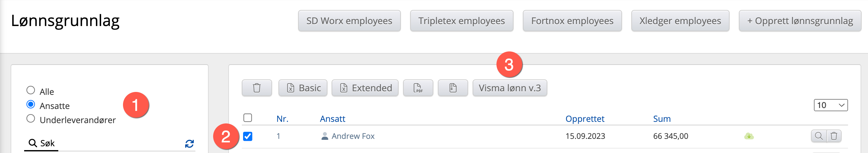The width and height of the screenshot is (868, 153).
Task: Click the document export icon beside PDF
Action: coord(453,88)
